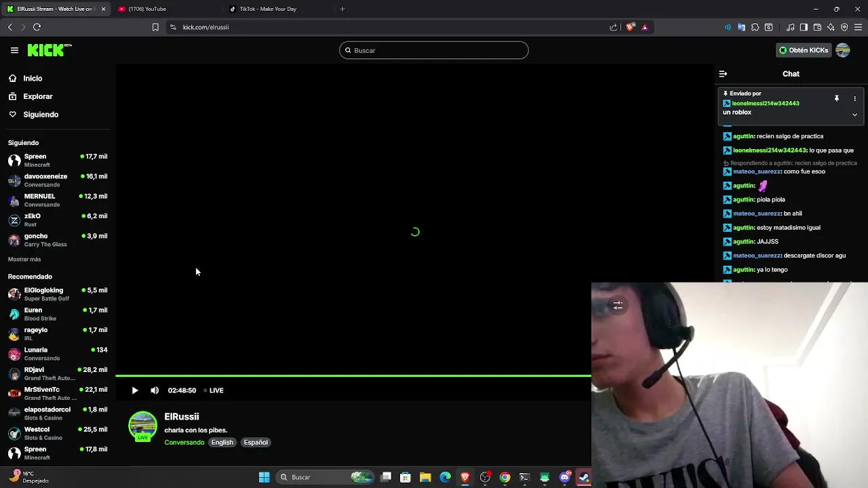This screenshot has height=488, width=868.
Task: Open File Explorer from the taskbar
Action: pos(425,477)
